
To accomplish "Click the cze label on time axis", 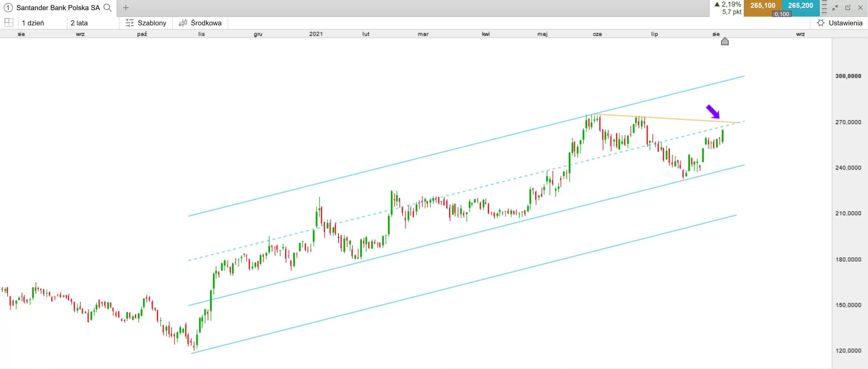I will click(x=597, y=34).
